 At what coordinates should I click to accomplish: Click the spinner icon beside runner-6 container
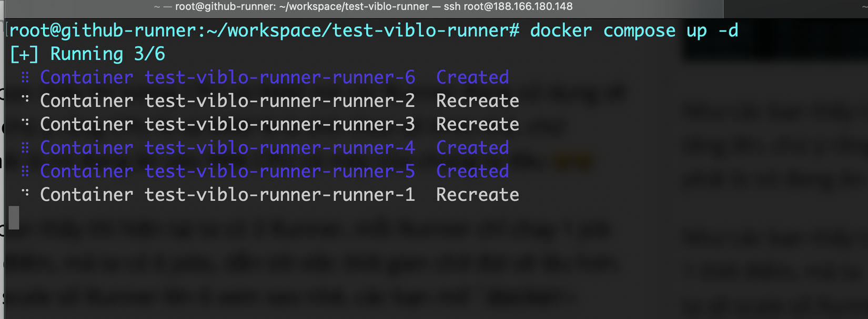coord(25,78)
